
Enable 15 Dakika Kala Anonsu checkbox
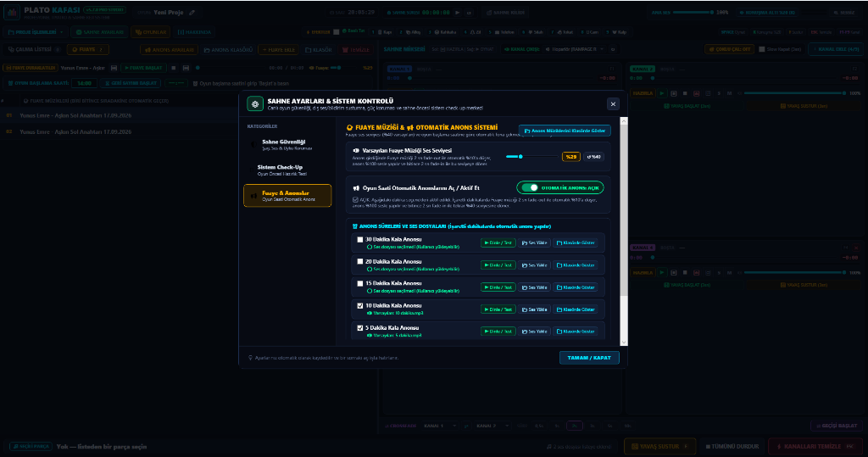[360, 284]
